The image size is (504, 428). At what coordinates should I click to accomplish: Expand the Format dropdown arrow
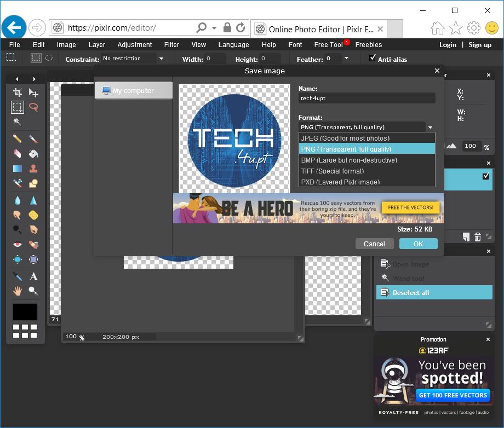pos(431,127)
